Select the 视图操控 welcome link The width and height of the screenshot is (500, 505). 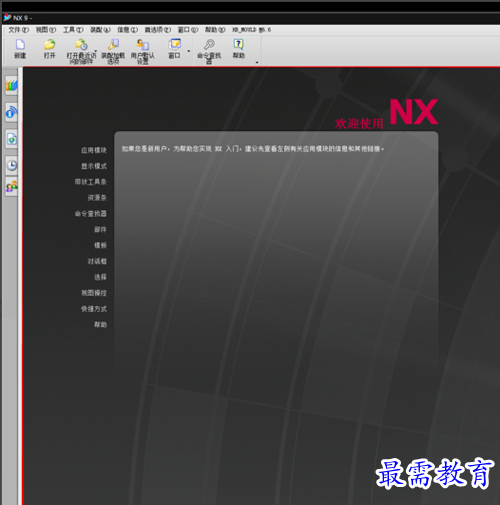[x=94, y=293]
